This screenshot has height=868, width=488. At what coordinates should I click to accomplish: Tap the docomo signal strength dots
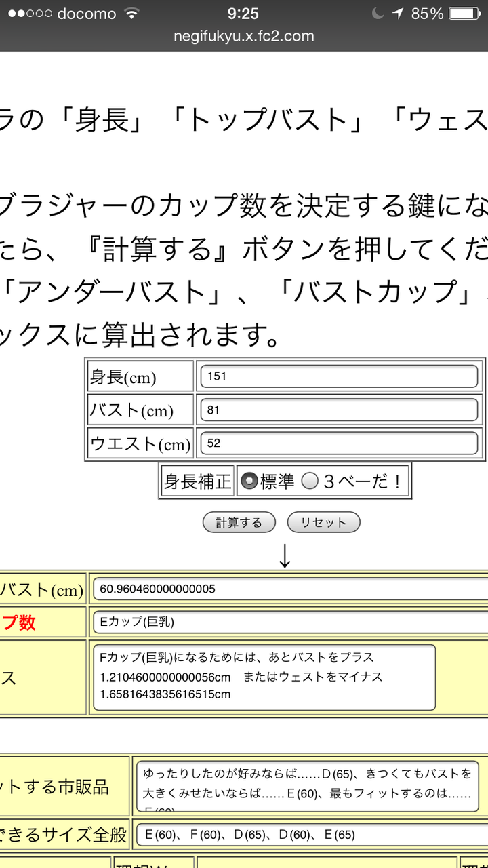coord(30,14)
